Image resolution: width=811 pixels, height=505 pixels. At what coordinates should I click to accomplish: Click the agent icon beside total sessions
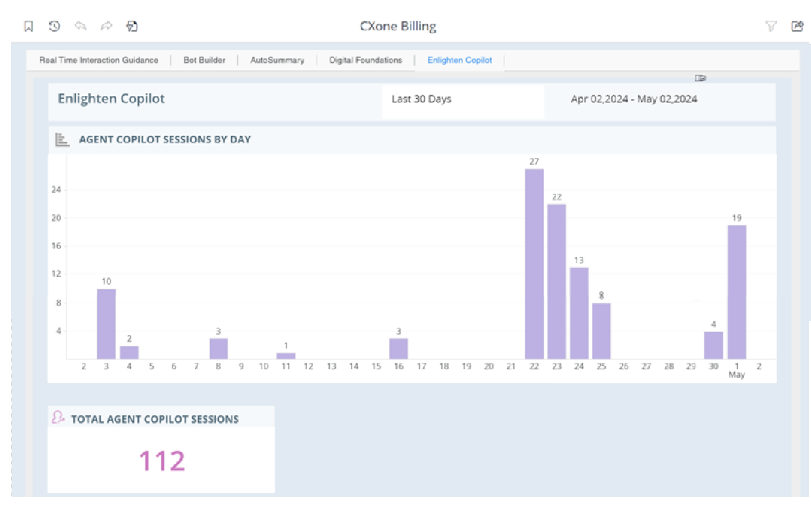point(58,417)
